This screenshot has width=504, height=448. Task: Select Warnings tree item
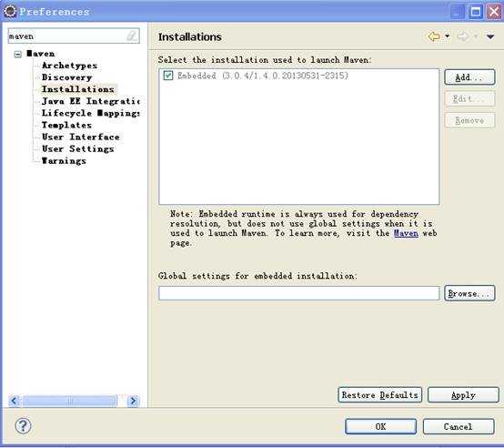[x=64, y=160]
